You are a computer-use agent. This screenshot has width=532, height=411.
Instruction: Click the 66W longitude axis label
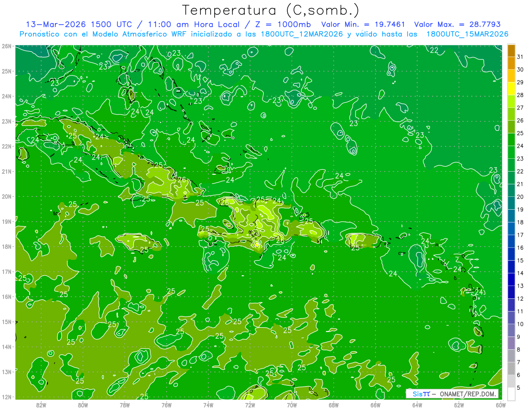pyautogui.click(x=375, y=405)
